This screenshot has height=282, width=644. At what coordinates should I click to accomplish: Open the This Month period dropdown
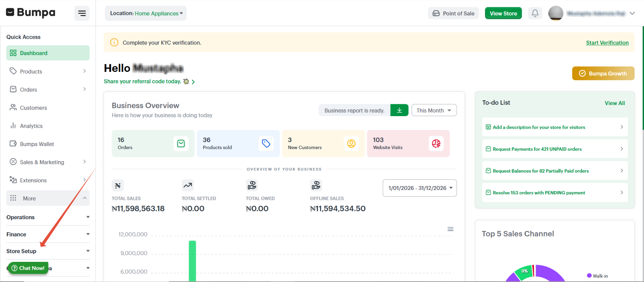[x=434, y=110]
